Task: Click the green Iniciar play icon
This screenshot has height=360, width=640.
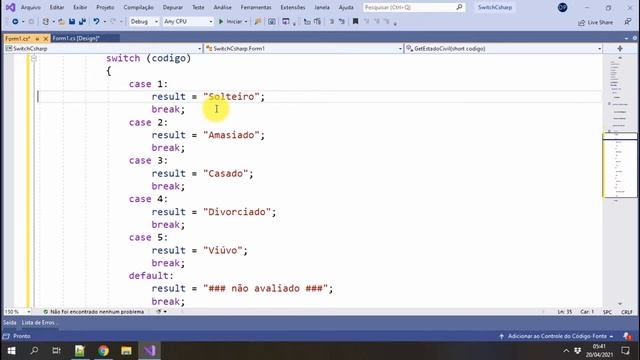Action: click(x=221, y=22)
